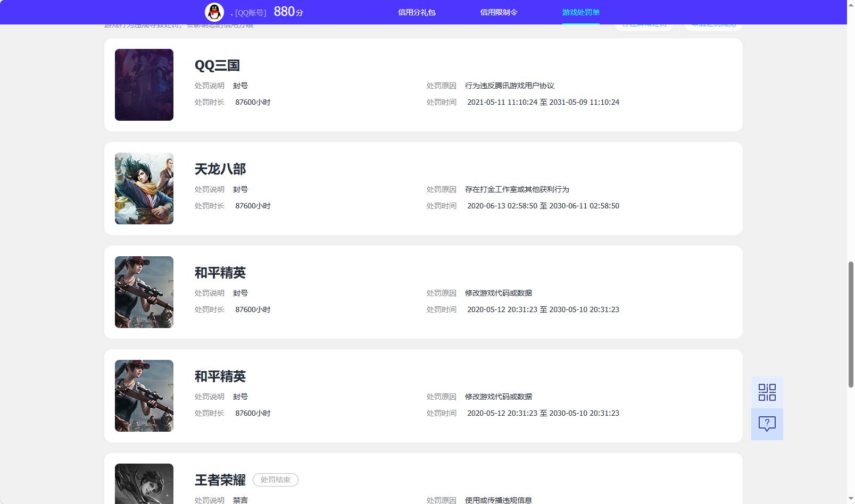Viewport: 855px width, 504px height.
Task: Click the 处罚结束 badge beside 王者荣耀
Action: click(x=276, y=480)
